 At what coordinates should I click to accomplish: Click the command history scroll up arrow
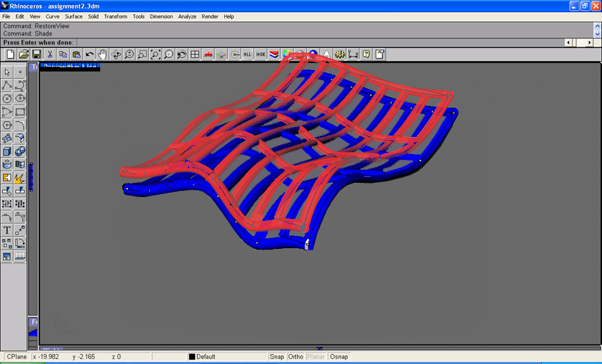597,26
